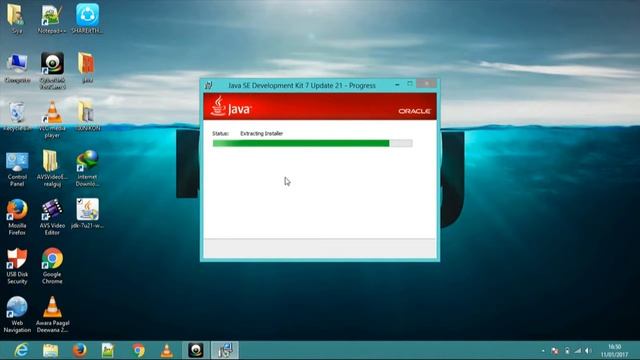Select the jdk-7u21 installer file on the desktop

(87, 213)
